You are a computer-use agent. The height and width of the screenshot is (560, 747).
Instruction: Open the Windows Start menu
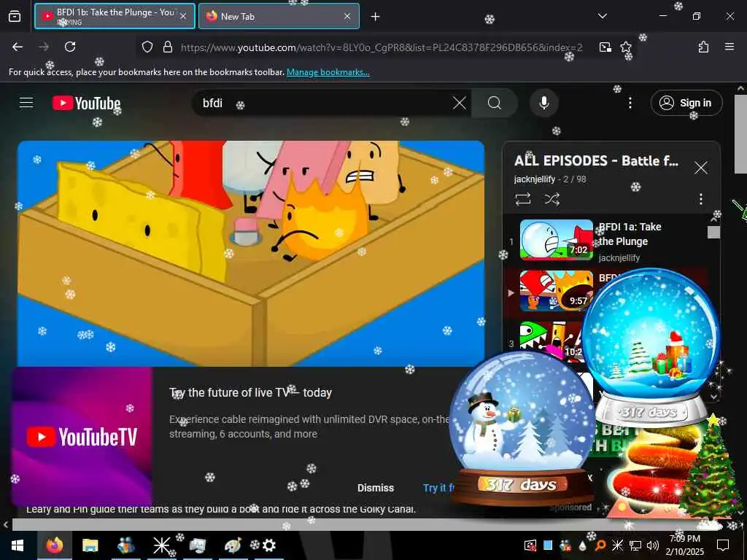click(x=18, y=545)
